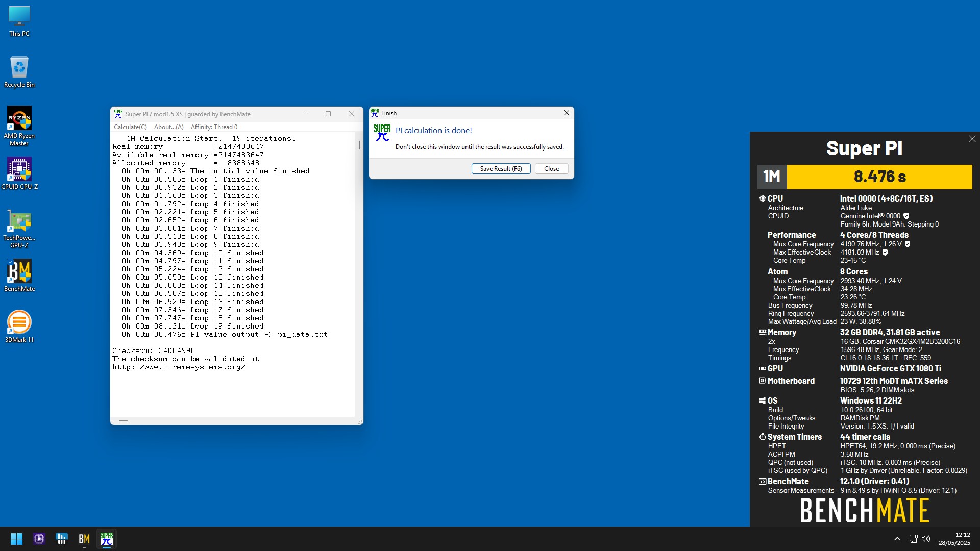Click 'CL16.0-18-18-36 1T - RFC: 559' timings

886,358
